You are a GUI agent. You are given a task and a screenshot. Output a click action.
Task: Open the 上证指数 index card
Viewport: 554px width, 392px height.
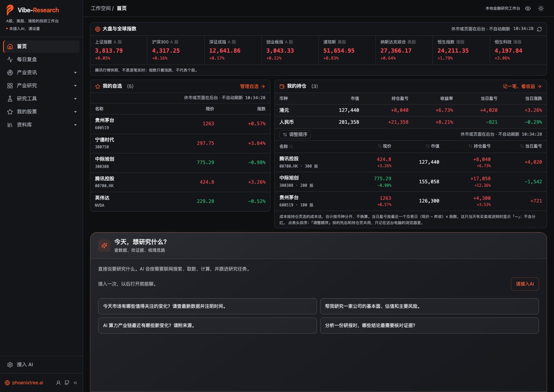119,50
